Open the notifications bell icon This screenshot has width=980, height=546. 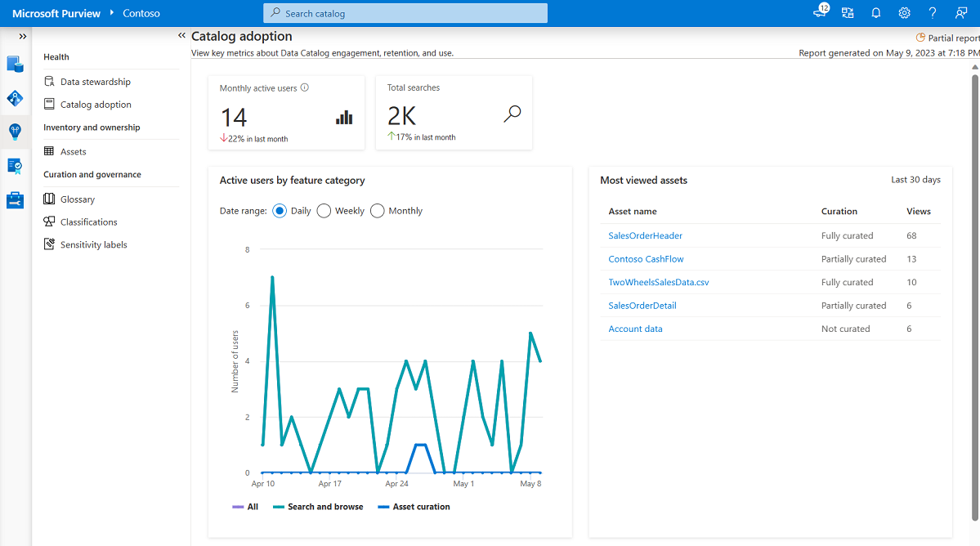point(876,13)
